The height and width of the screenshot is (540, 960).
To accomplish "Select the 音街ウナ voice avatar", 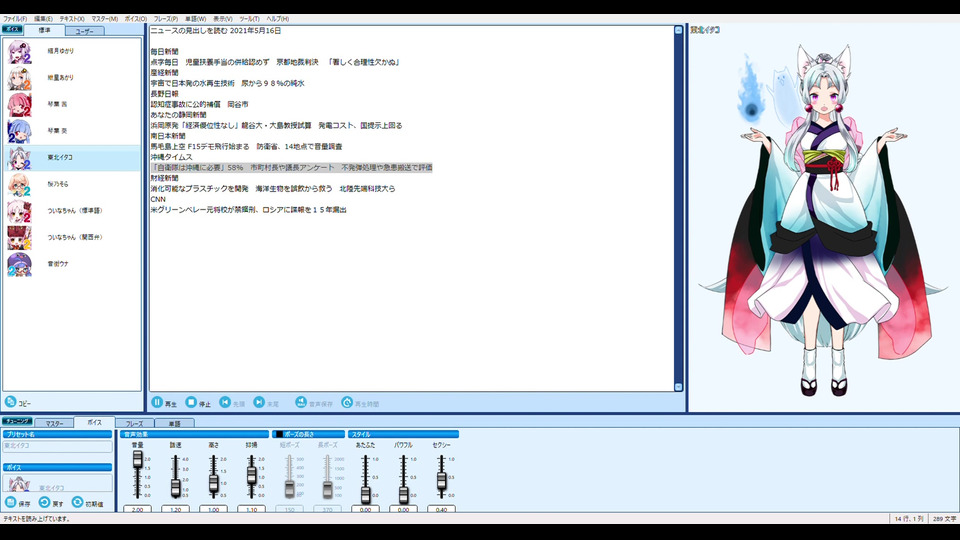I will 19,264.
